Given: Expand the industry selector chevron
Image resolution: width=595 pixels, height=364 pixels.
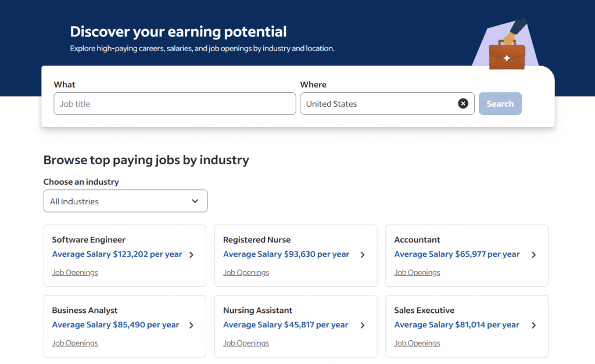Looking at the screenshot, I should (x=195, y=201).
